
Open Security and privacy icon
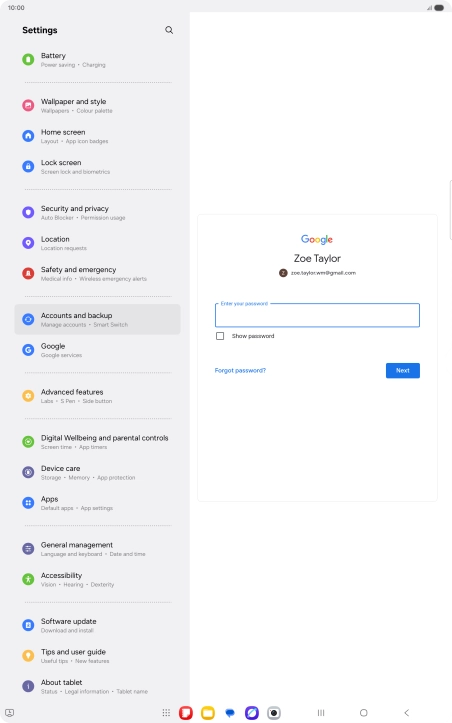28,213
